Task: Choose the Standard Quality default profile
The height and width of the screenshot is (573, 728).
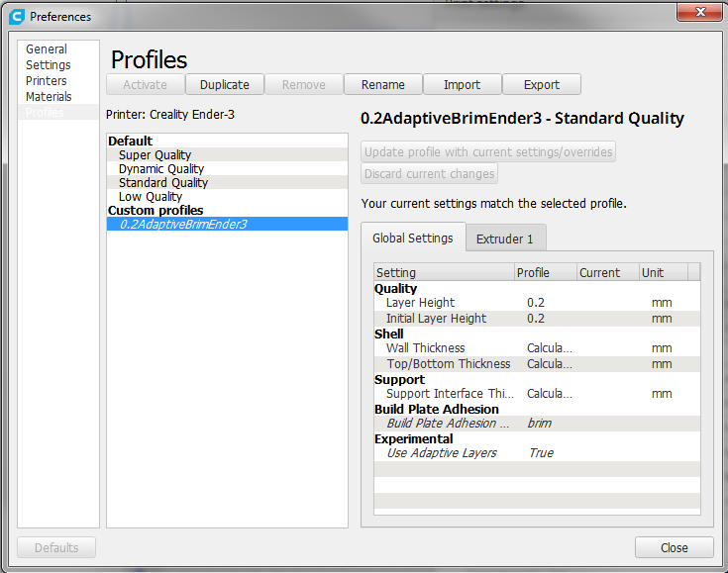Action: (x=163, y=183)
